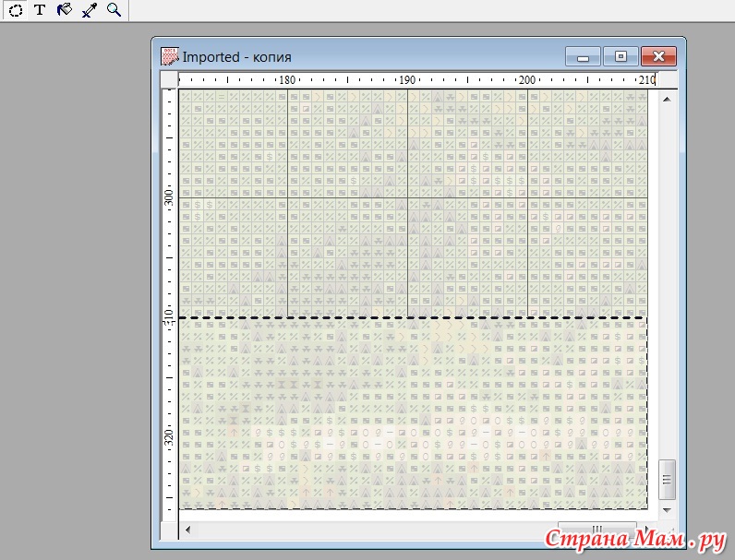This screenshot has width=735, height=560.
Task: Click the 190 mark on top ruler
Action: point(407,80)
